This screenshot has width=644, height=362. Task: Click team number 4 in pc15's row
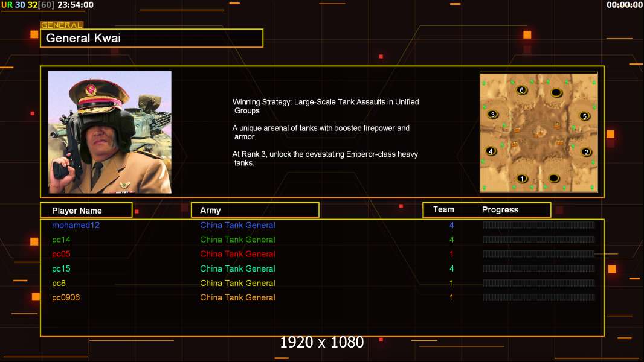click(451, 268)
